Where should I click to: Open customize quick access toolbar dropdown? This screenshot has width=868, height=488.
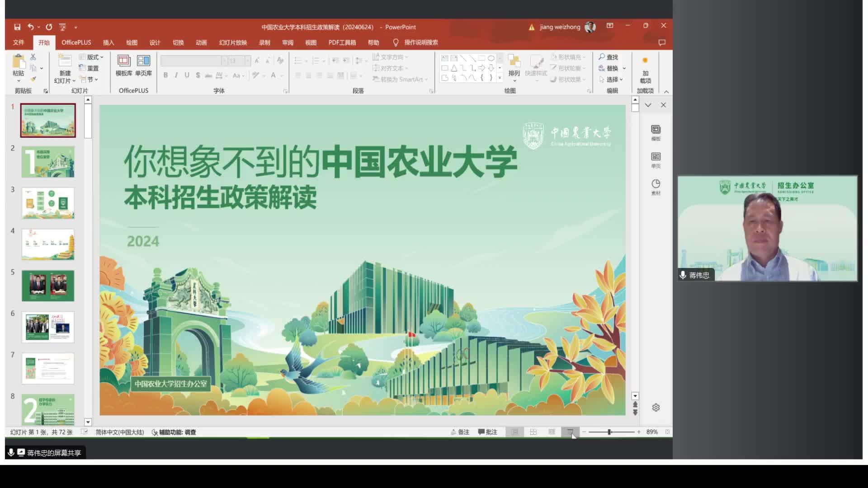coord(75,27)
